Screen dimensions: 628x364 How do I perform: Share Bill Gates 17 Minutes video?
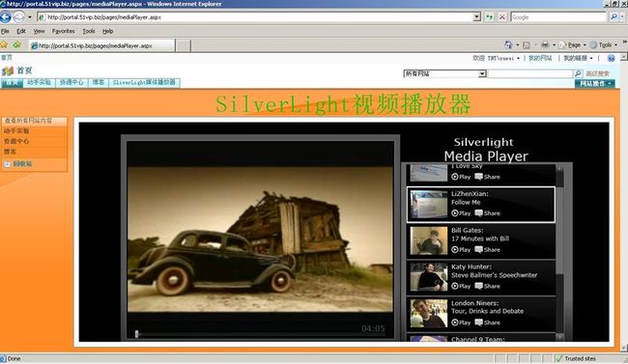pyautogui.click(x=487, y=249)
